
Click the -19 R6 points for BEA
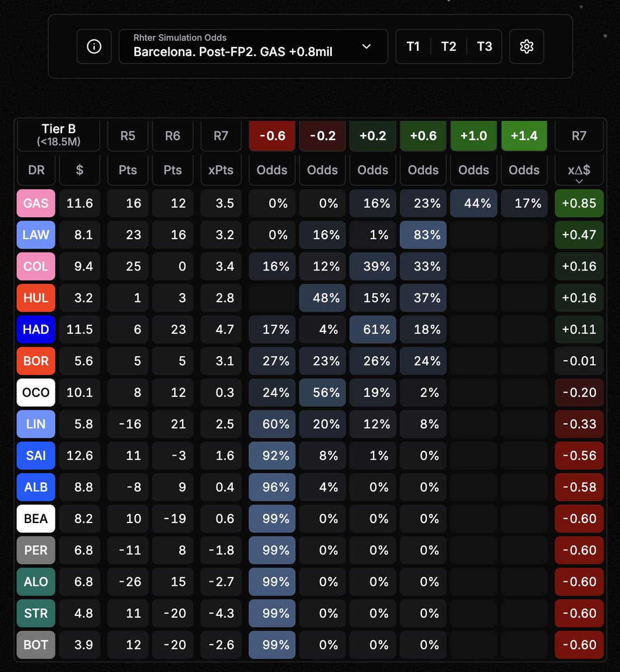tap(172, 519)
